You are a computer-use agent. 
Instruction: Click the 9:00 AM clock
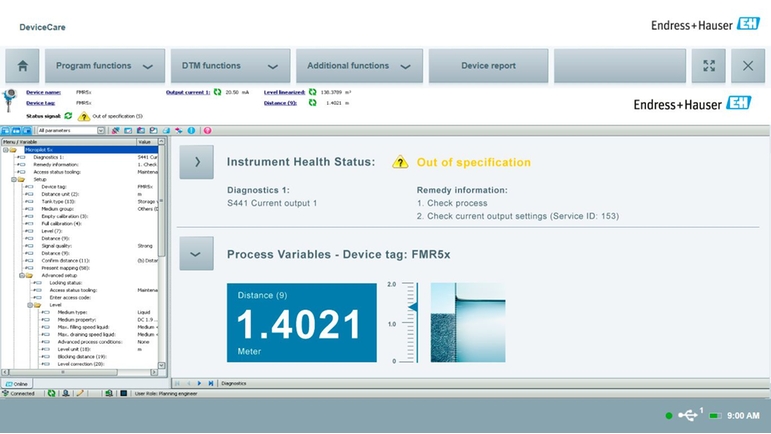(743, 416)
